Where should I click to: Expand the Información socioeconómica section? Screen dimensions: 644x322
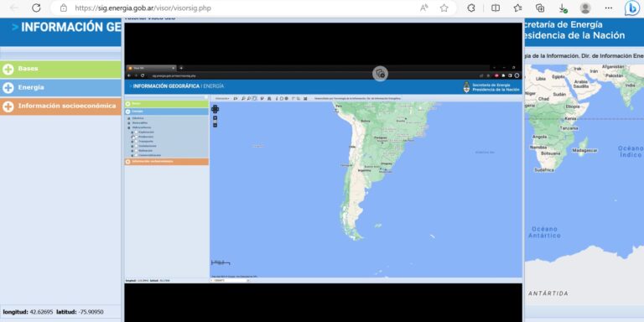pos(60,106)
